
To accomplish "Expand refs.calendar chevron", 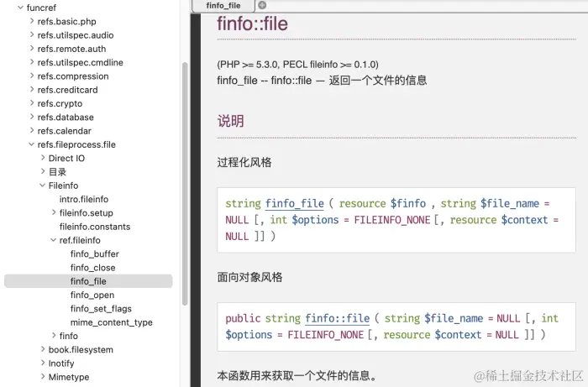I will [x=32, y=130].
